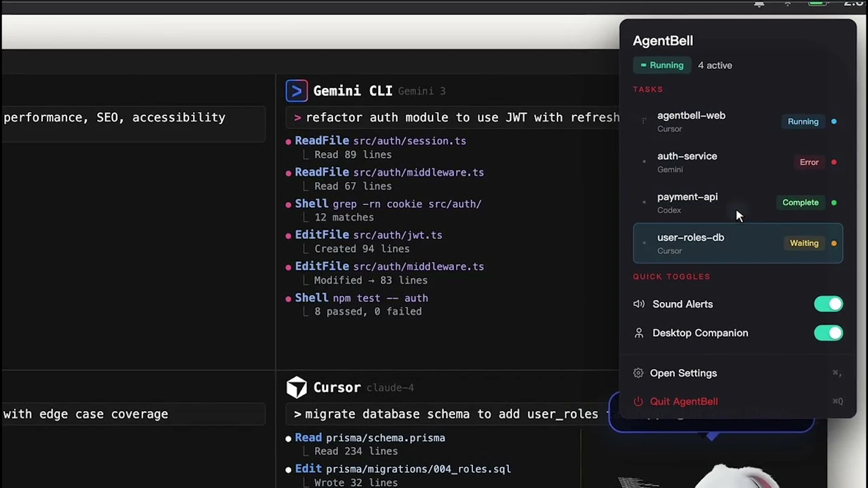
Task: Select the agentbell-web task row
Action: [738, 121]
